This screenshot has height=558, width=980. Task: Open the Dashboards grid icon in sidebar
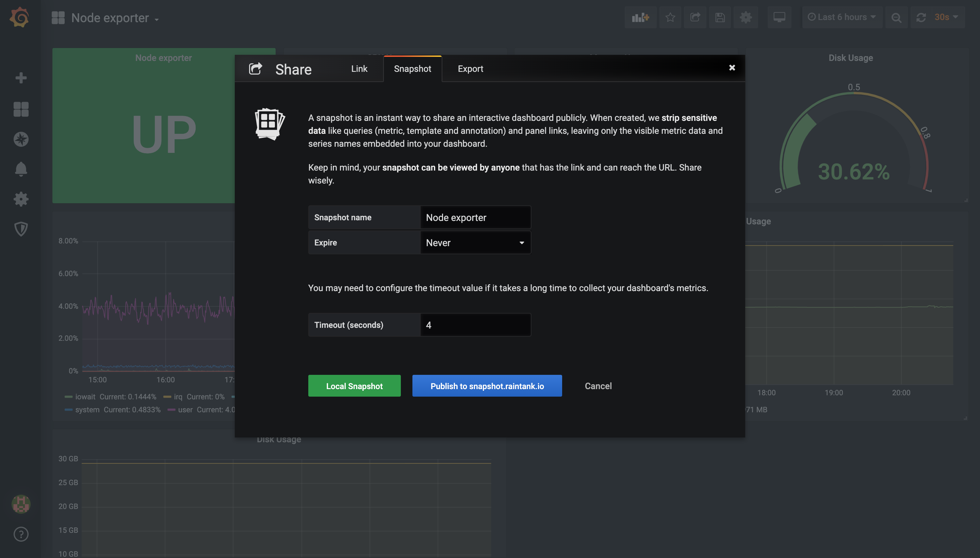tap(21, 109)
